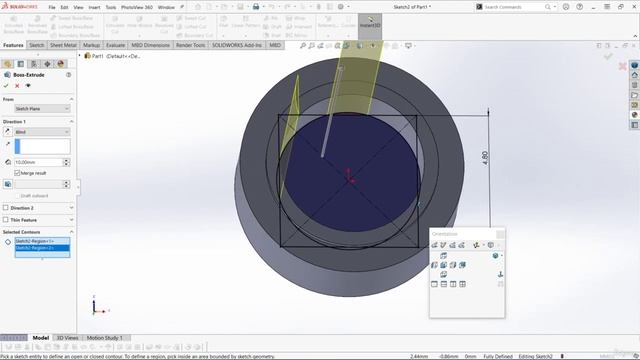
Task: Open the ConfigurationManager tab icon
Action: tap(34, 64)
